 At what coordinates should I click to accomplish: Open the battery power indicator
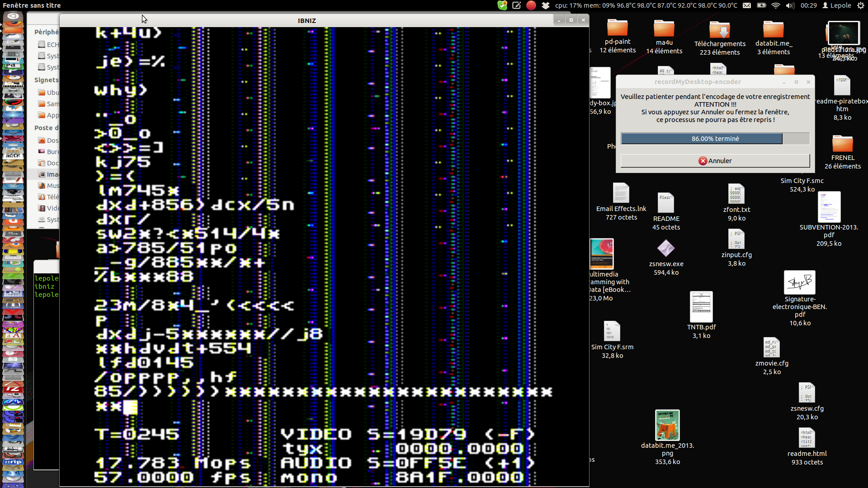tap(761, 5)
